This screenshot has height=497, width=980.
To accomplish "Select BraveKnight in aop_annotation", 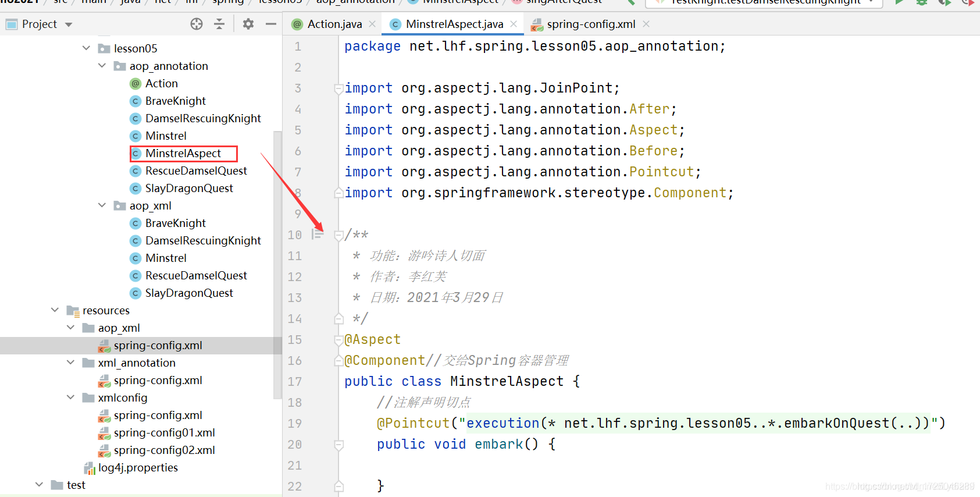I will click(175, 101).
